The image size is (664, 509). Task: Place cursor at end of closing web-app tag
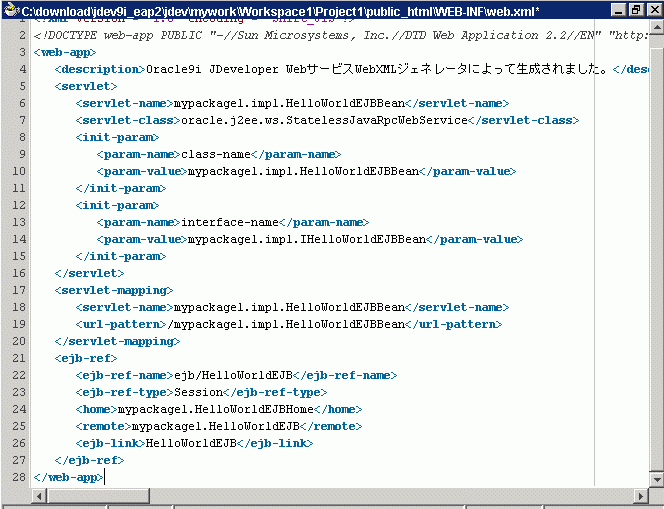pyautogui.click(x=103, y=477)
